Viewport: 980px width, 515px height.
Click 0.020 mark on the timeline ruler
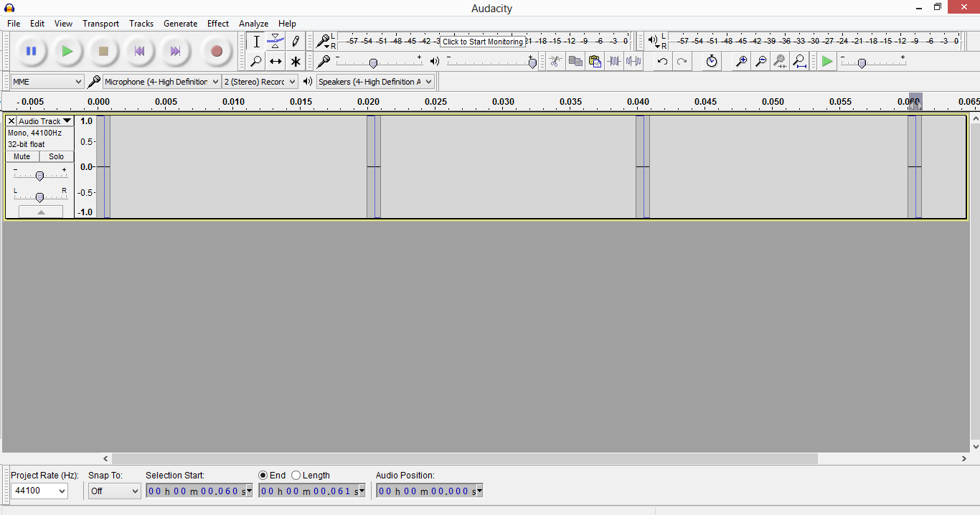[x=368, y=102]
